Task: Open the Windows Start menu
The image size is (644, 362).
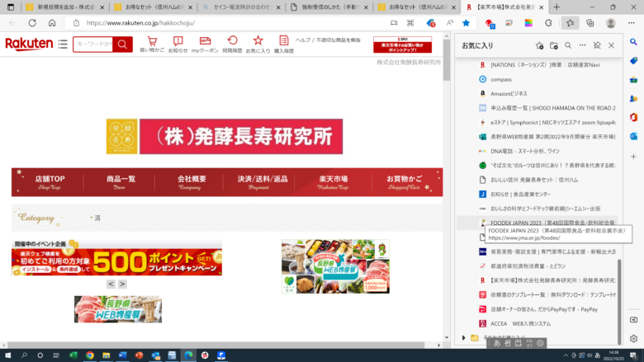Action: point(7,355)
